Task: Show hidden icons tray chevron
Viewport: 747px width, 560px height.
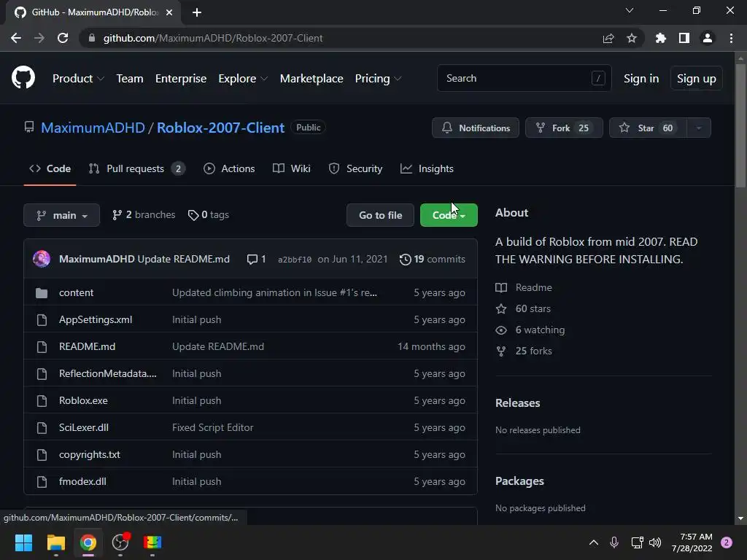Action: [594, 542]
